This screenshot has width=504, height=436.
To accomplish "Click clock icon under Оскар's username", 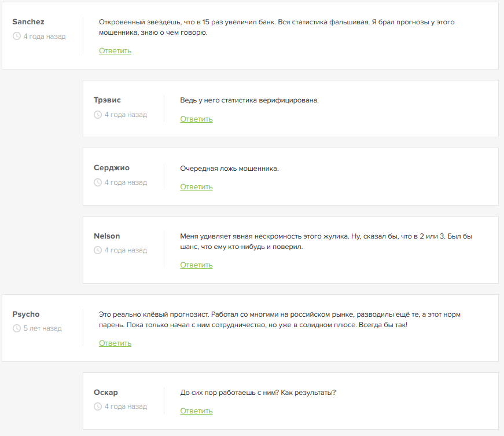I will [x=98, y=406].
